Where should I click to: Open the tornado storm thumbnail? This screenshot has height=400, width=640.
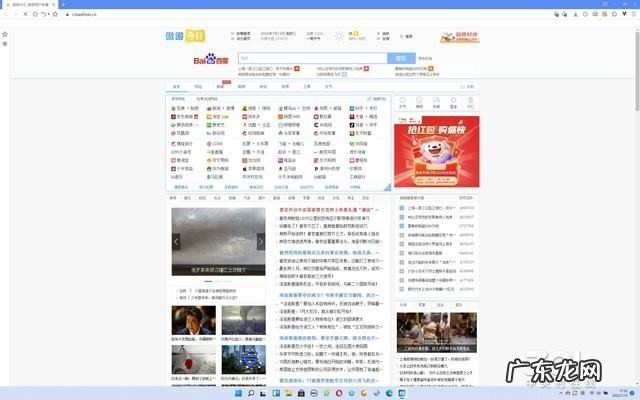click(x=244, y=320)
